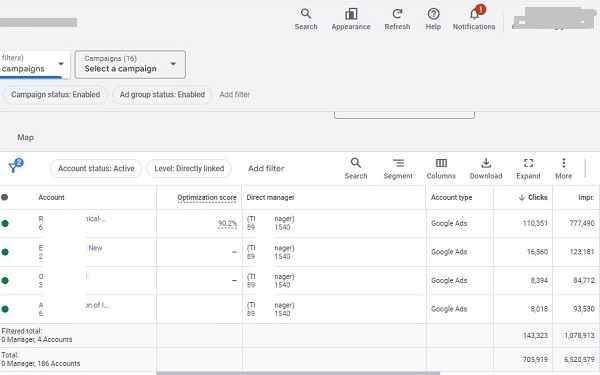
Task: Click the 777,490 impressions cell
Action: 582,223
